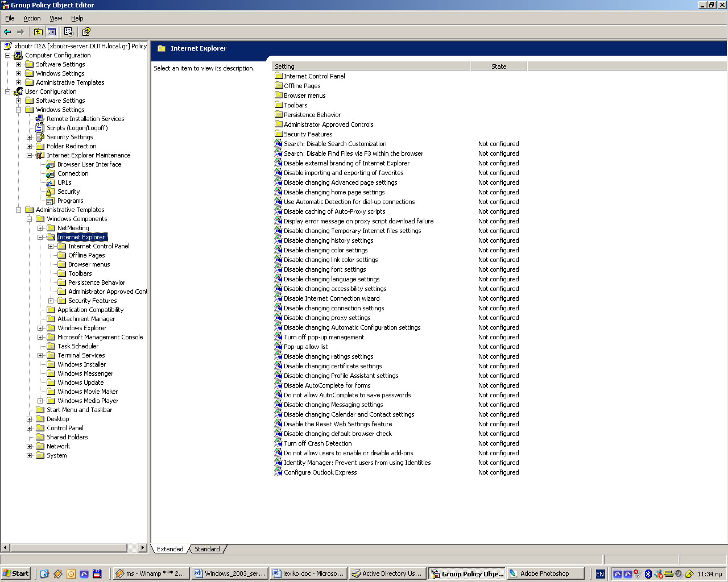Image resolution: width=728 pixels, height=582 pixels.
Task: Click the tree pane horizontal scrollbar track
Action: [133, 548]
